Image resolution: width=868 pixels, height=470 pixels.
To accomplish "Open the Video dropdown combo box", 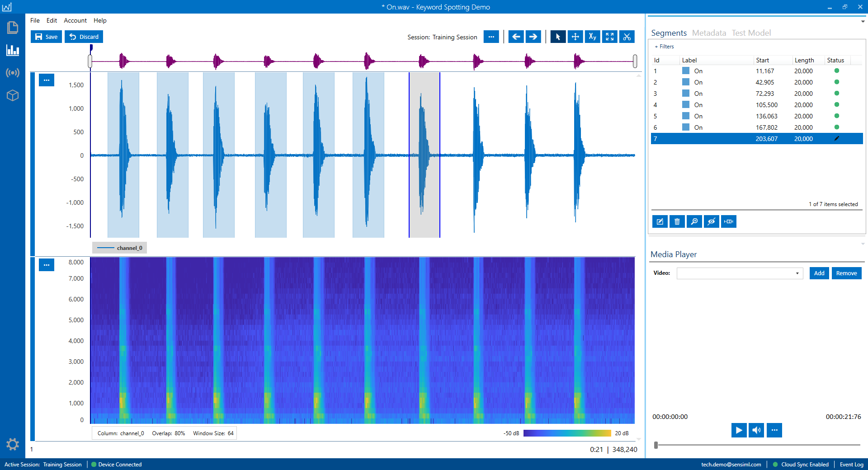I will 740,273.
